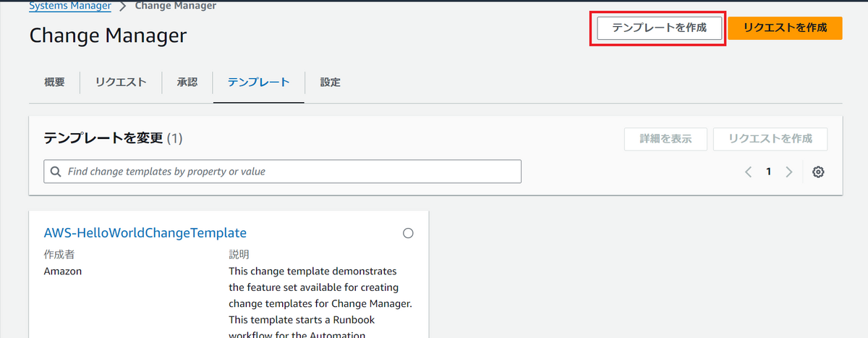Click the 作成者 label

click(x=59, y=255)
